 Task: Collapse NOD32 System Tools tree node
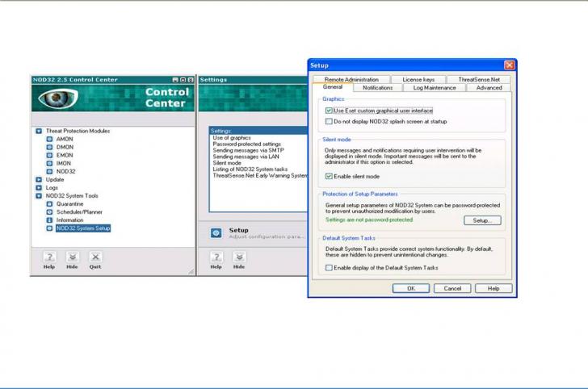tap(39, 196)
